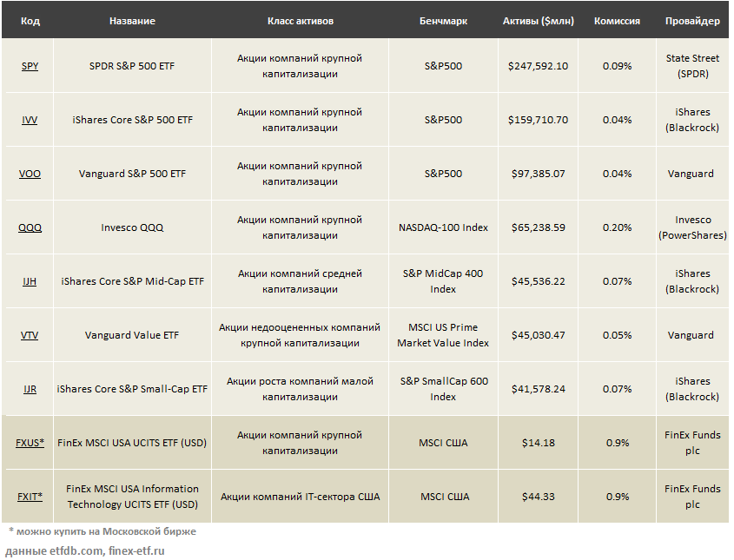Click the Провайдер column header

692,21
